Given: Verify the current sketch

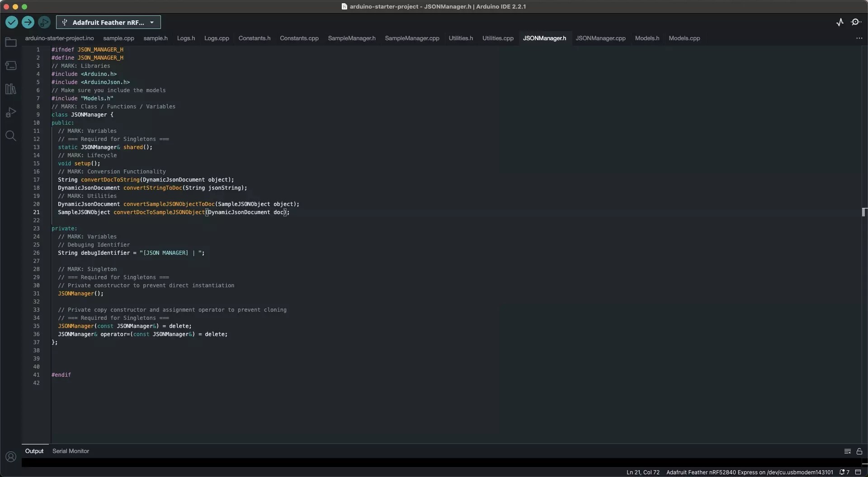Looking at the screenshot, I should click(x=11, y=22).
